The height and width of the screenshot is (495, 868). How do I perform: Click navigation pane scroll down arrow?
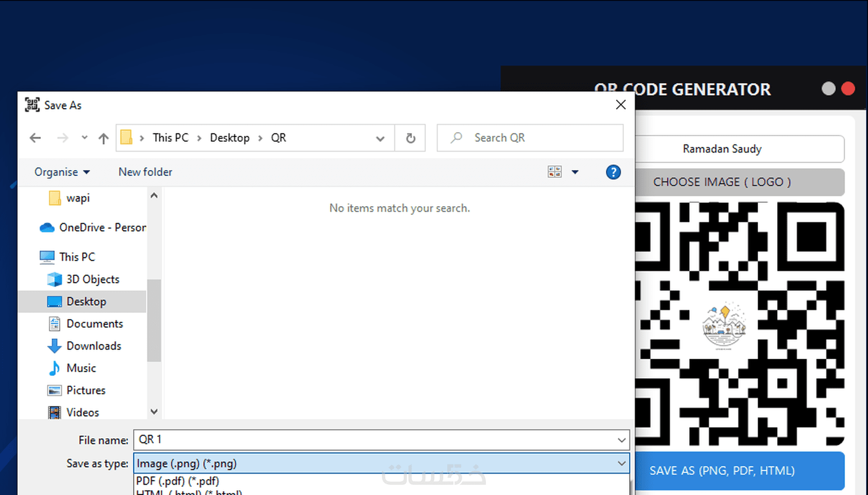pyautogui.click(x=154, y=411)
